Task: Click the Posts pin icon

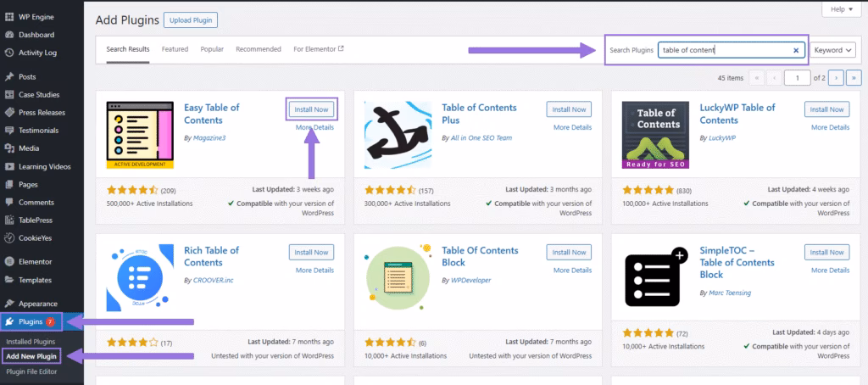Action: coord(9,77)
